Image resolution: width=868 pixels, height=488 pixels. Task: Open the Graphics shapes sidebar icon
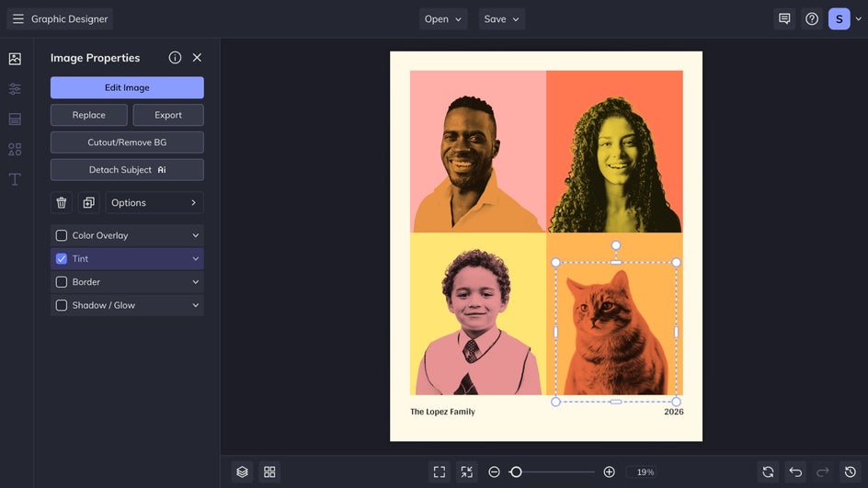click(15, 150)
